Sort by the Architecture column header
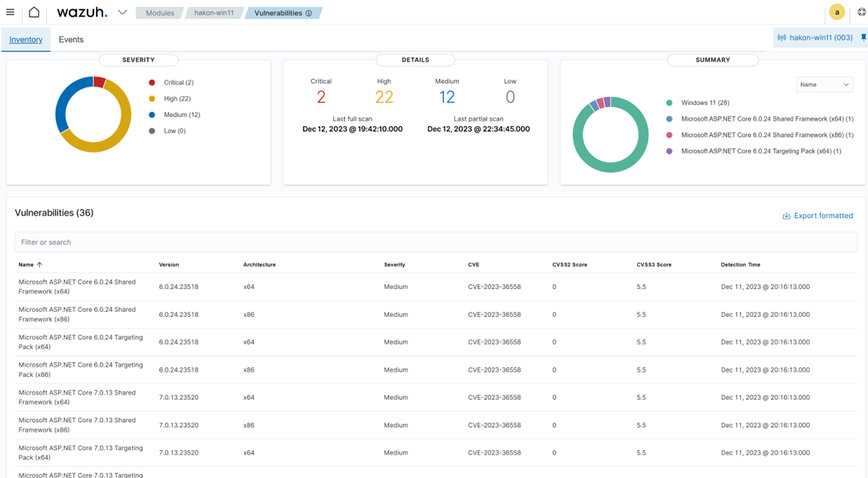This screenshot has height=478, width=868. click(x=259, y=264)
